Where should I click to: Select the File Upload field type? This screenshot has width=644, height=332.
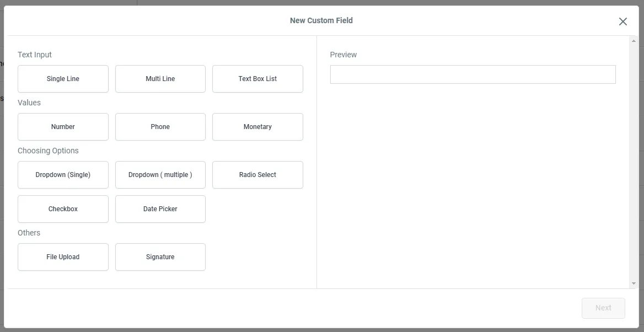click(63, 257)
